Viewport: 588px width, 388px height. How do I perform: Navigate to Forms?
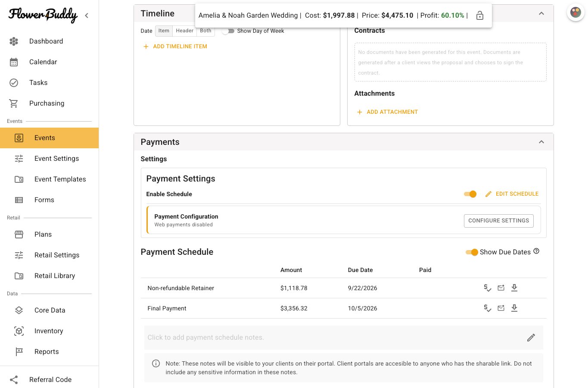tap(50, 200)
